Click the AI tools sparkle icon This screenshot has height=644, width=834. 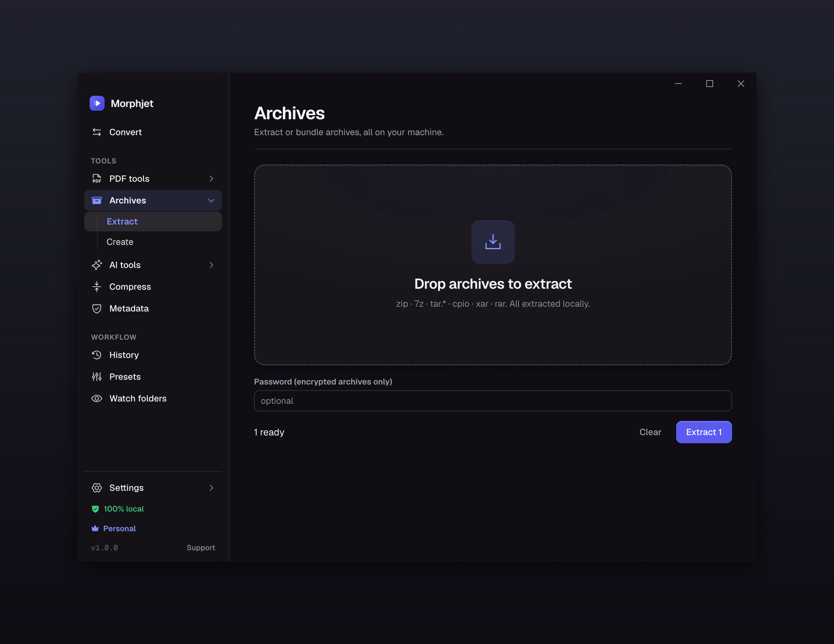tap(97, 265)
